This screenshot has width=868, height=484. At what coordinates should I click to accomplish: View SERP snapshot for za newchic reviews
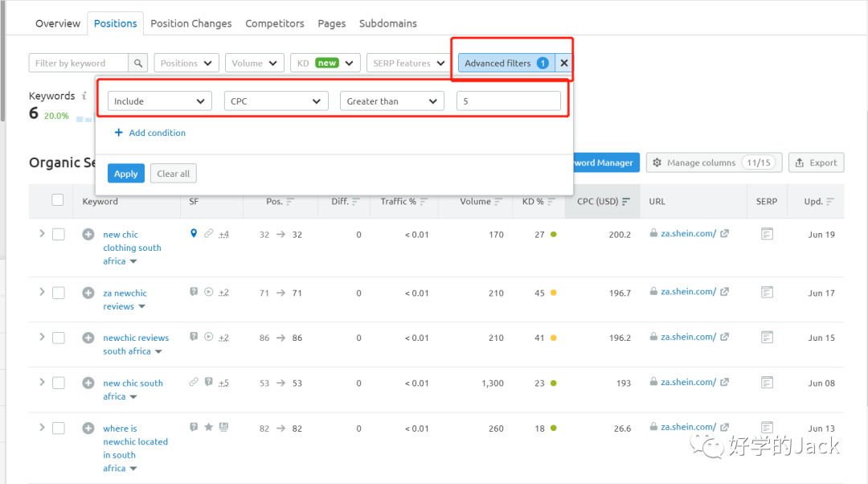767,292
